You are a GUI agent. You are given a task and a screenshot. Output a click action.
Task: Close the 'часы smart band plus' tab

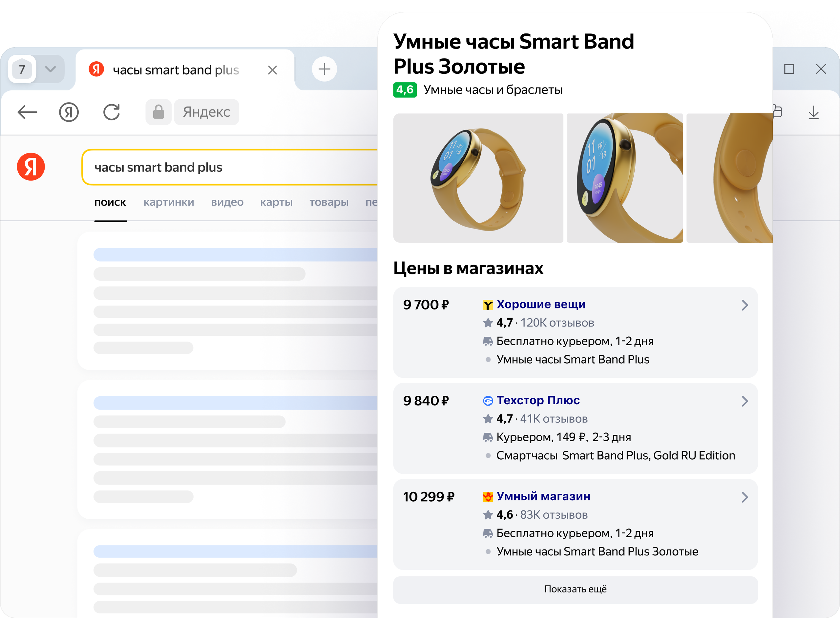click(x=273, y=70)
